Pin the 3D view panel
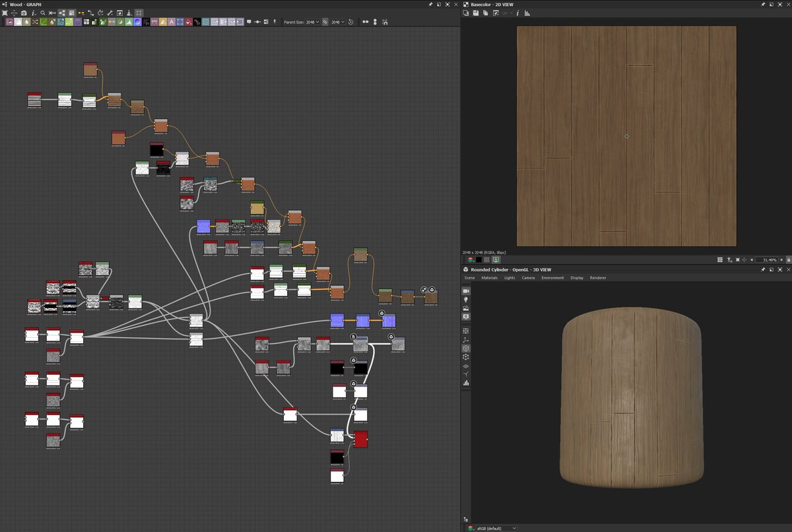The height and width of the screenshot is (532, 792). pyautogui.click(x=764, y=269)
